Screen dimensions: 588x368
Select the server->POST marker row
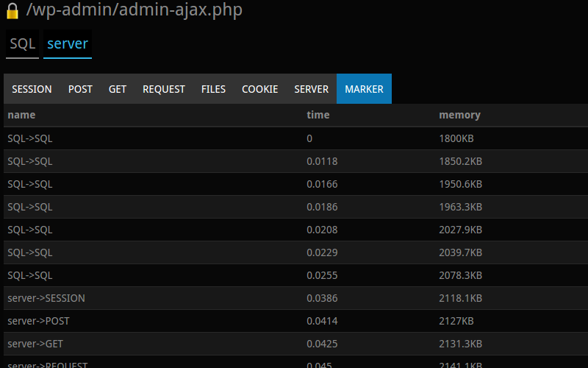point(296,321)
